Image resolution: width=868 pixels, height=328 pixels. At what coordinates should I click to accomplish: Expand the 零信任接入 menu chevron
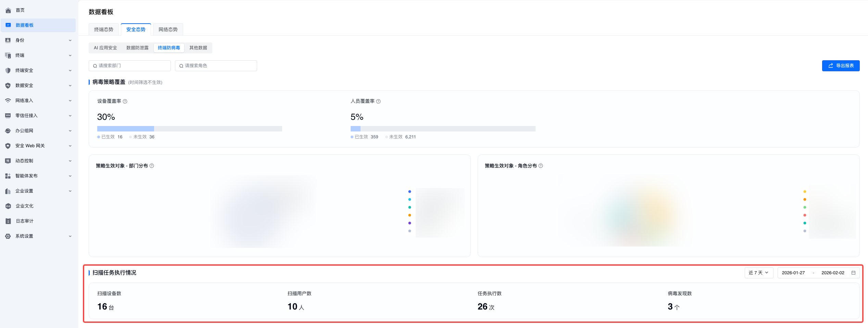click(x=70, y=115)
